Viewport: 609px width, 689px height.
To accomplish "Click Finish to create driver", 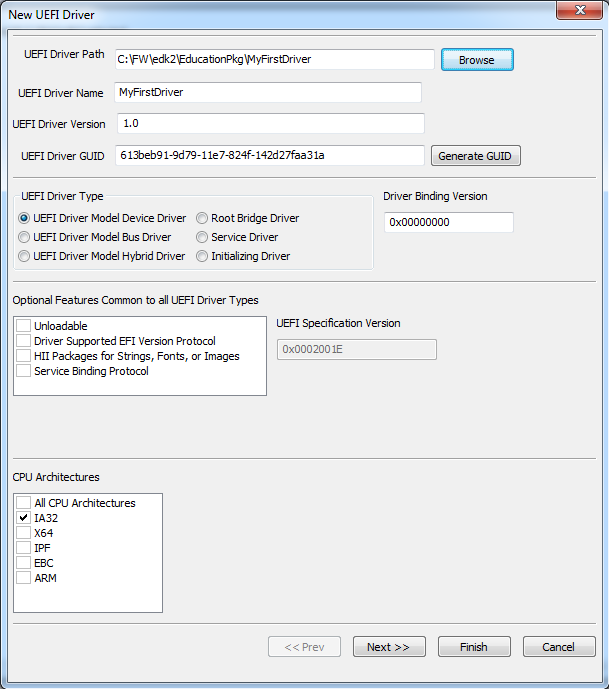I will click(x=474, y=647).
